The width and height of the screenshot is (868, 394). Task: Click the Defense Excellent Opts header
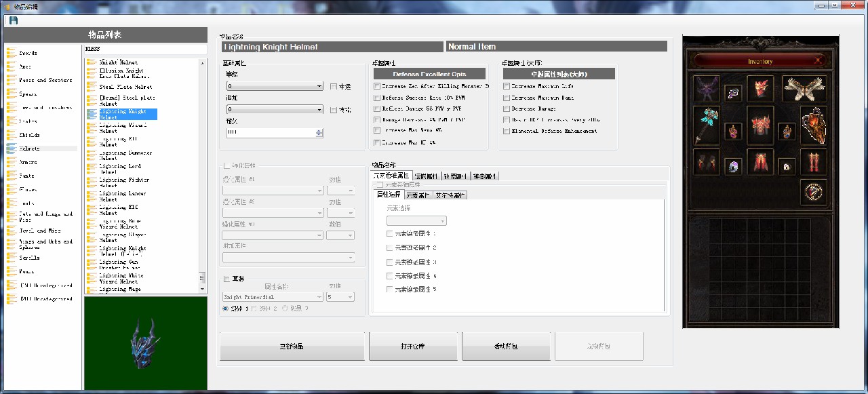[429, 73]
